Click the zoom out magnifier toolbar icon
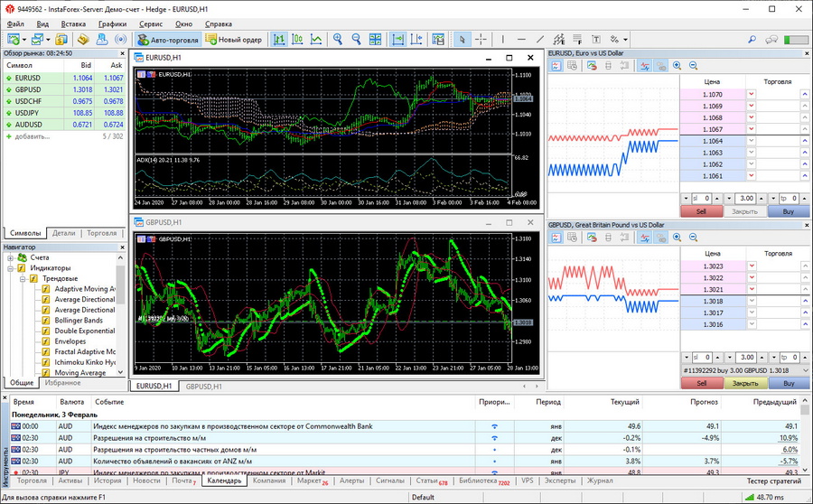 (x=356, y=40)
